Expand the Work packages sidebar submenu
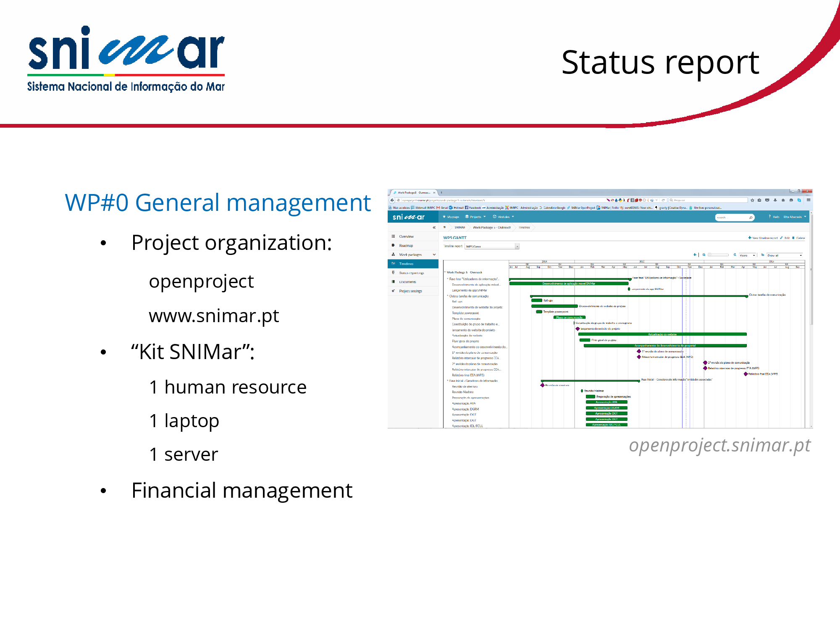Viewport: 840px width, 630px height. 434,255
